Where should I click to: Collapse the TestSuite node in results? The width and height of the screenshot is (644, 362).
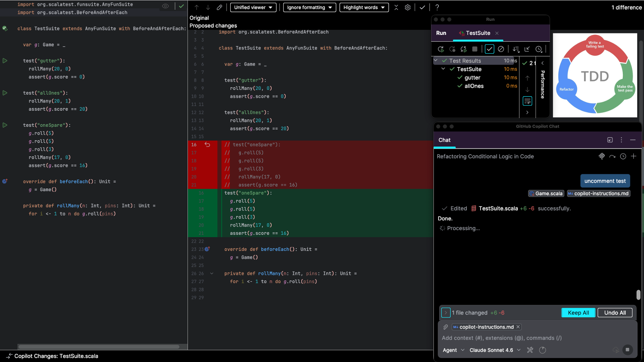coord(443,69)
